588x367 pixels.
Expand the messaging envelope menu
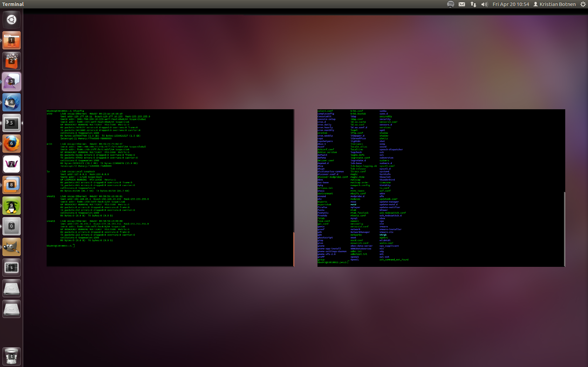462,4
